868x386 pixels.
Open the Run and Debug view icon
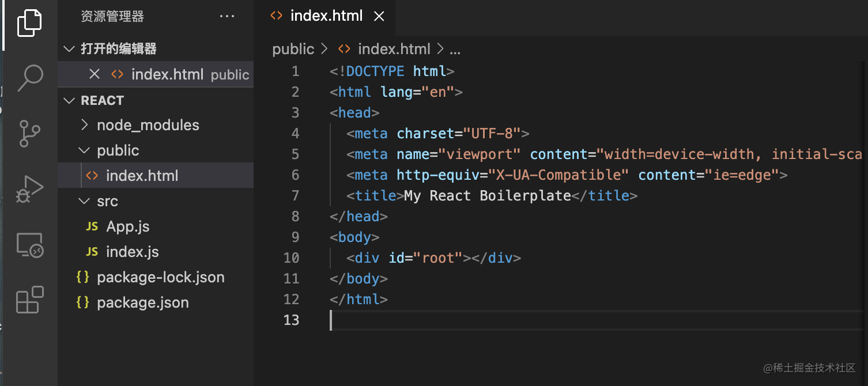(x=29, y=188)
